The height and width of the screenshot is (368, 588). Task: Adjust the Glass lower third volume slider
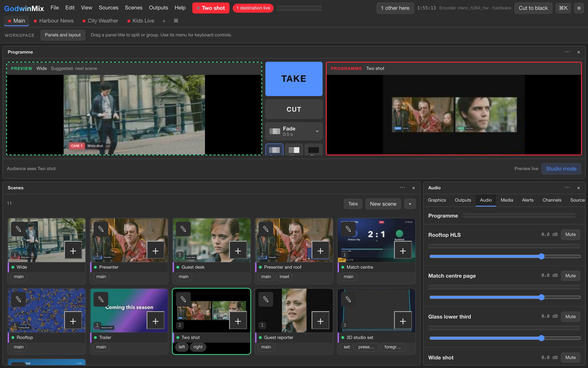[x=505, y=338]
